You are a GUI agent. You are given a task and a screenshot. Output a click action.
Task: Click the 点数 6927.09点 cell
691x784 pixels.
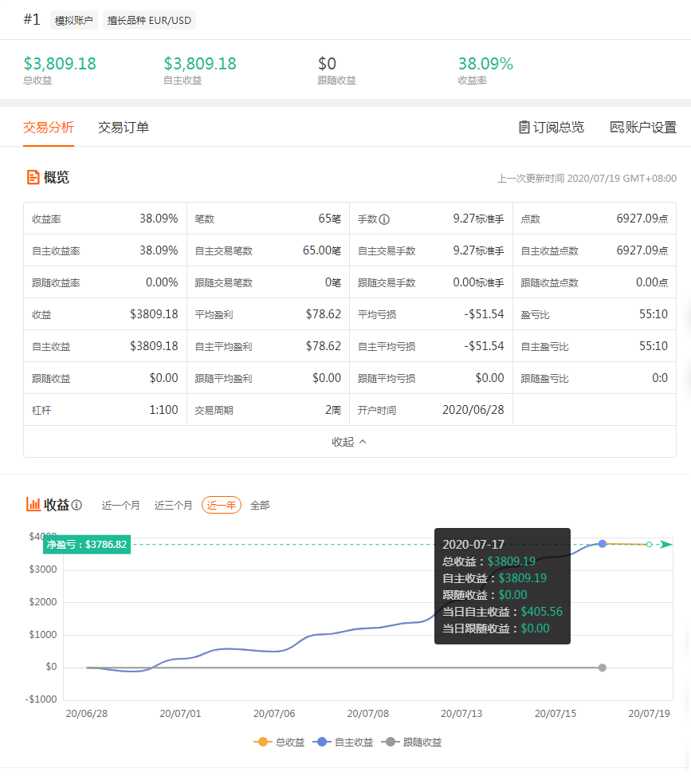point(595,219)
